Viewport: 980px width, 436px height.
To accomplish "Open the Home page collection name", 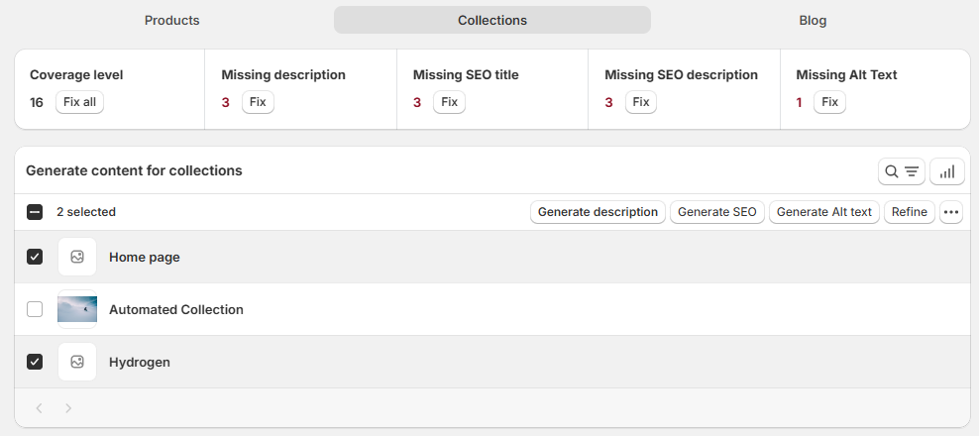I will click(x=145, y=257).
